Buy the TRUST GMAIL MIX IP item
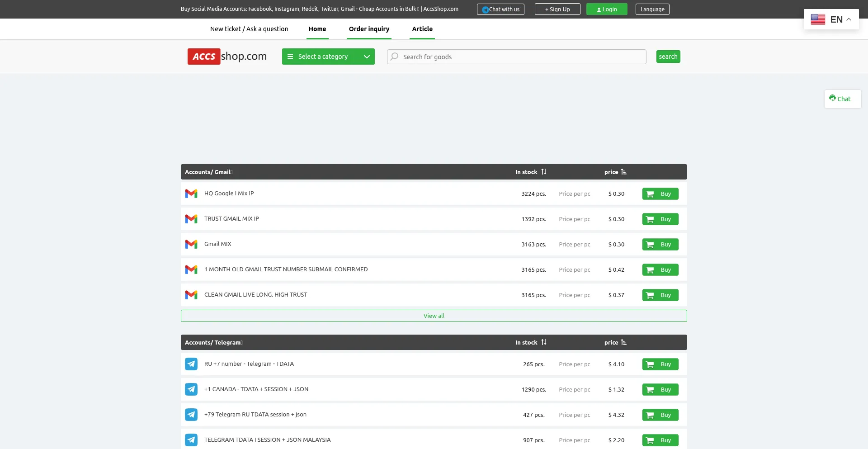This screenshot has width=868, height=449. pos(660,219)
